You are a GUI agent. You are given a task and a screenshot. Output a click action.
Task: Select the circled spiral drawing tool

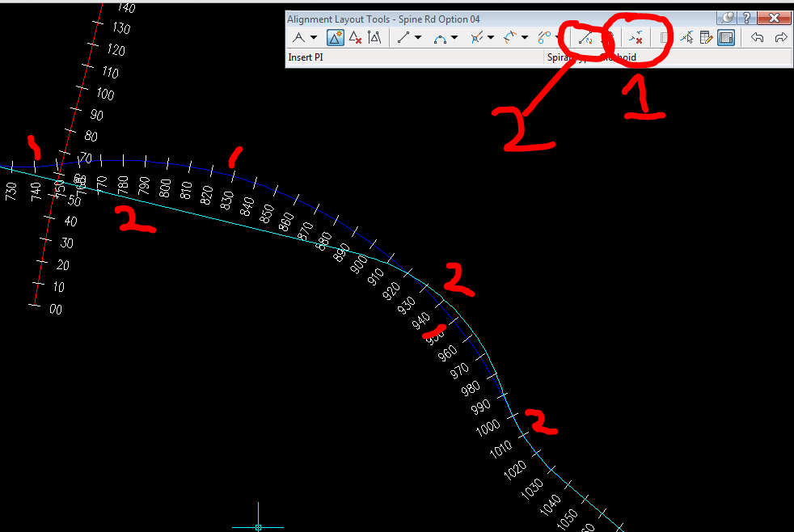[584, 37]
